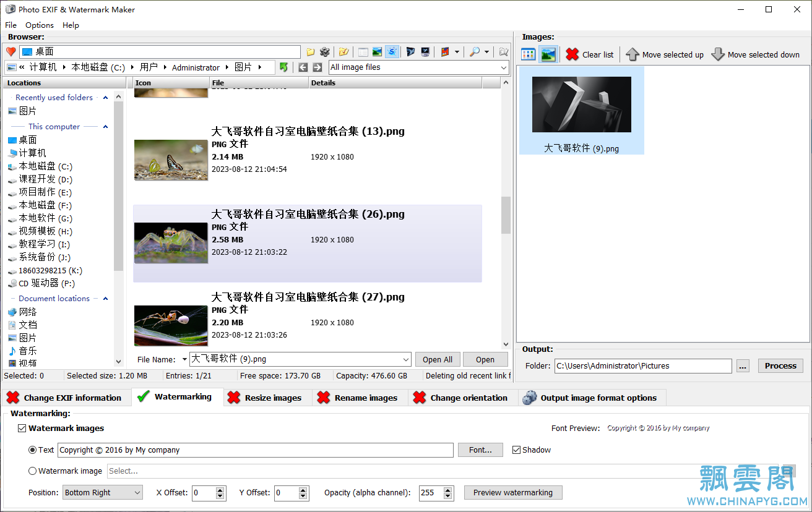Click the dark blue arrow toolbar icon
The width and height of the screenshot is (812, 512).
(x=410, y=52)
